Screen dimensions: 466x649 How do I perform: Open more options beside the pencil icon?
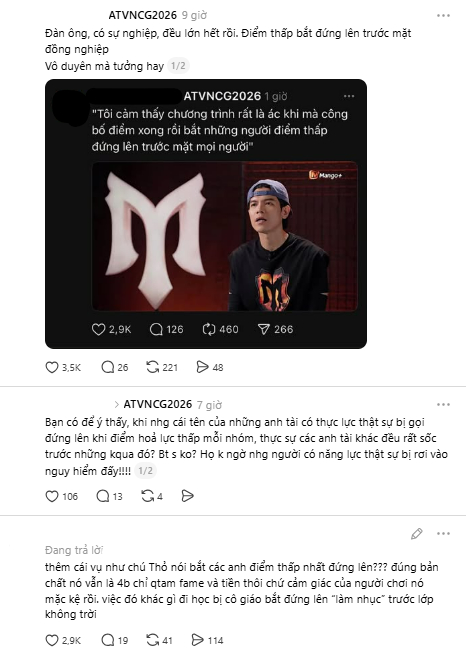pyautogui.click(x=443, y=534)
